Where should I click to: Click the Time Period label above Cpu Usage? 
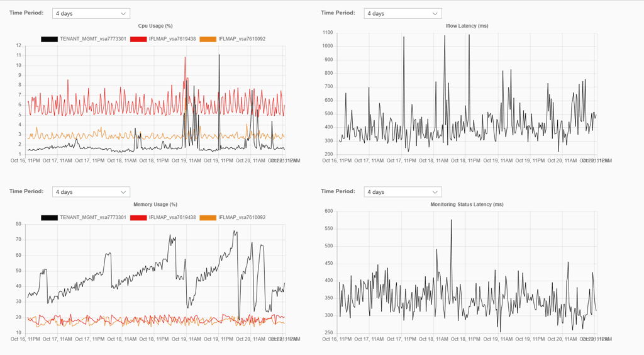pyautogui.click(x=26, y=13)
